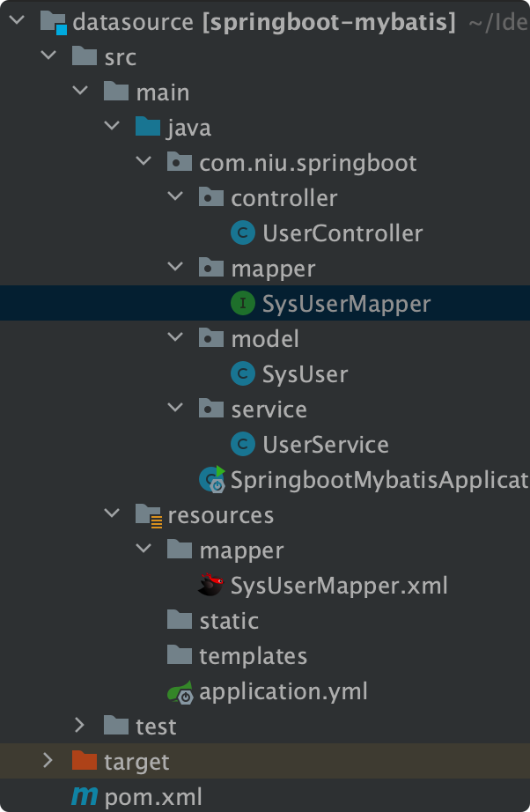Click the application.yml Spring config icon
This screenshot has height=812, width=530.
(x=180, y=691)
